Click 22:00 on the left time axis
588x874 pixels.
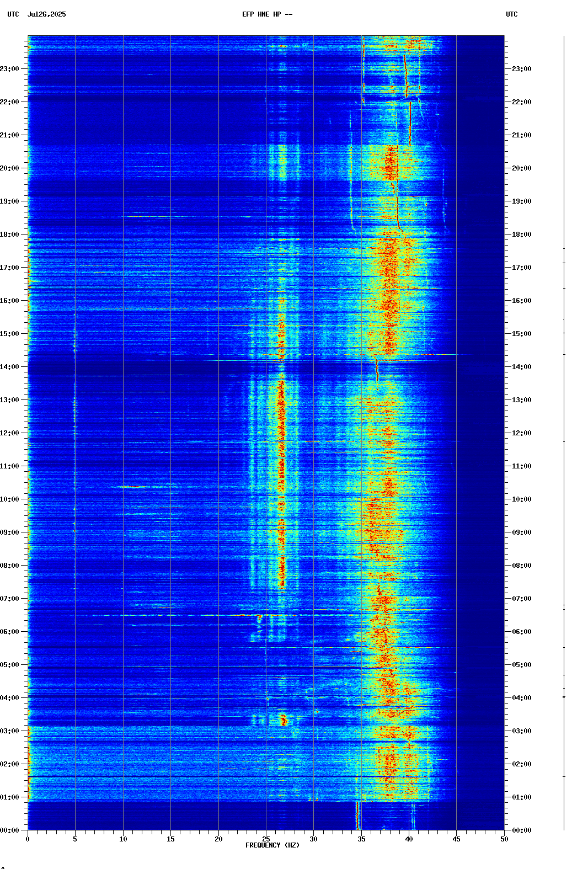9,102
